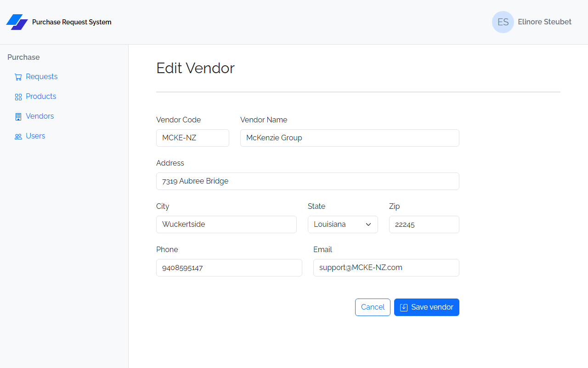Click the Requests shopping cart icon
The height and width of the screenshot is (368, 588).
pos(18,77)
